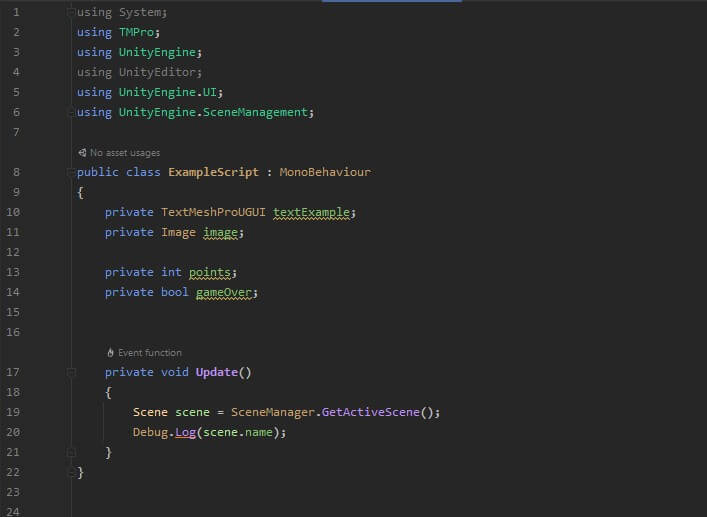The height and width of the screenshot is (517, 707).
Task: Click UnityEngine.SceneManagement on line 6
Action: click(x=213, y=112)
